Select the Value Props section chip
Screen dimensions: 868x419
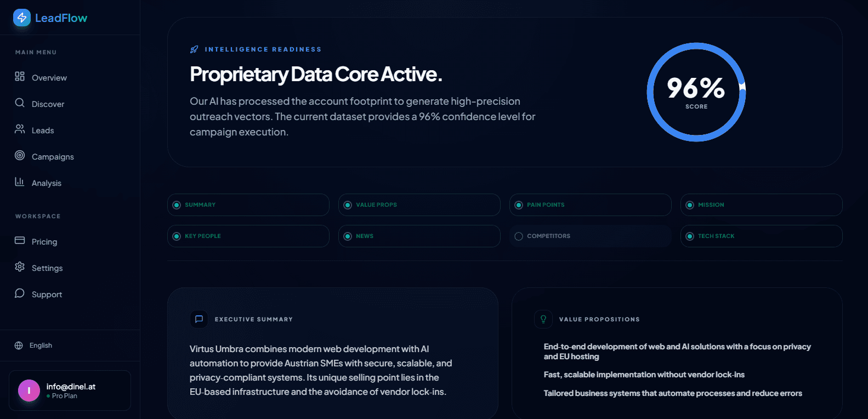(x=419, y=205)
